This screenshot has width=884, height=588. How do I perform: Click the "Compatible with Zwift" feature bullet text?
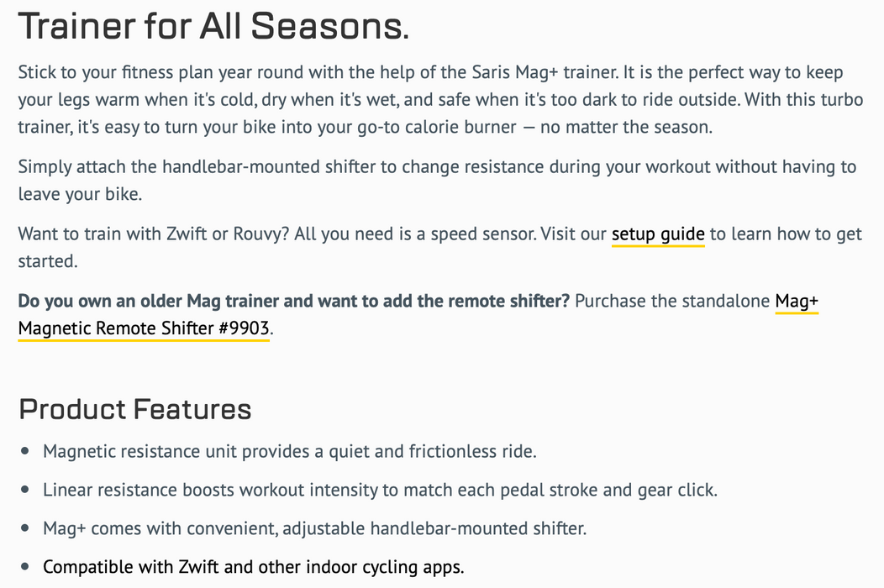click(253, 567)
